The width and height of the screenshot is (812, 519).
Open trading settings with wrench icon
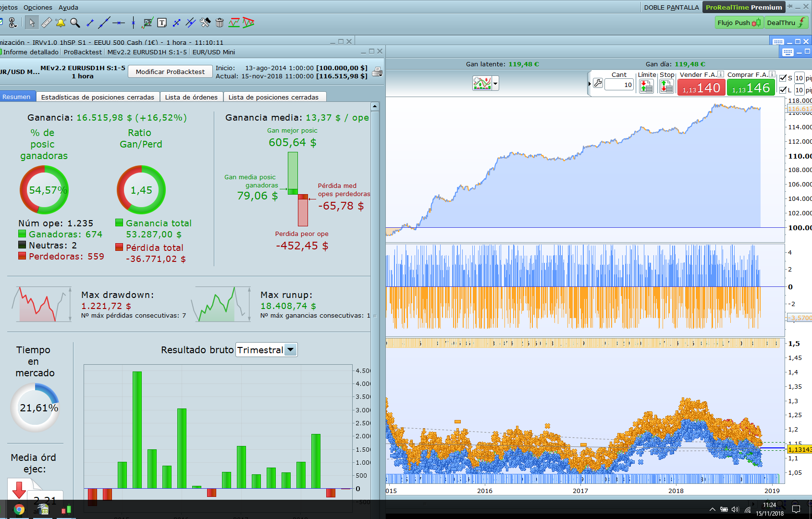tap(598, 83)
